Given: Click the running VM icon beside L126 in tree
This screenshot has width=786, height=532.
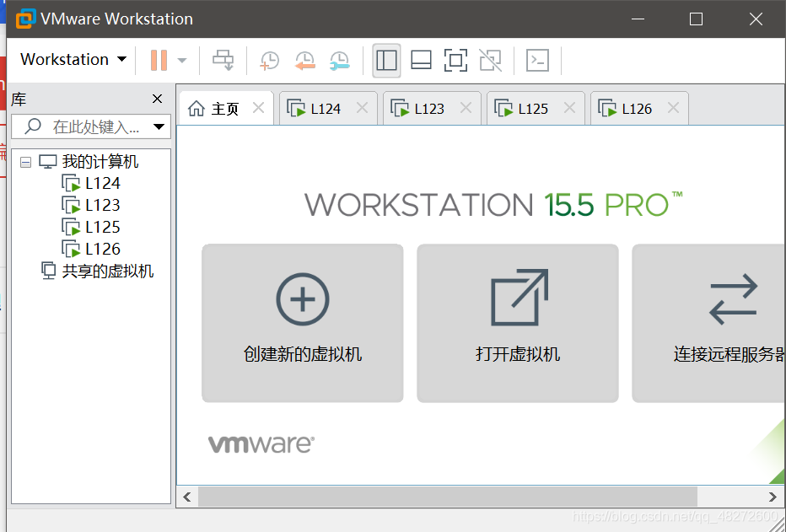Looking at the screenshot, I should [71, 249].
